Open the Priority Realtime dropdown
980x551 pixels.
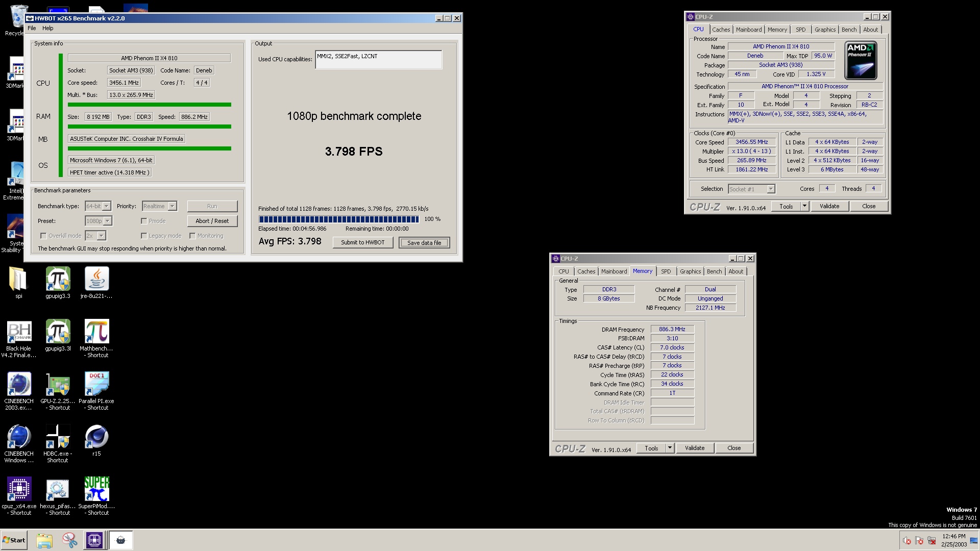click(159, 206)
